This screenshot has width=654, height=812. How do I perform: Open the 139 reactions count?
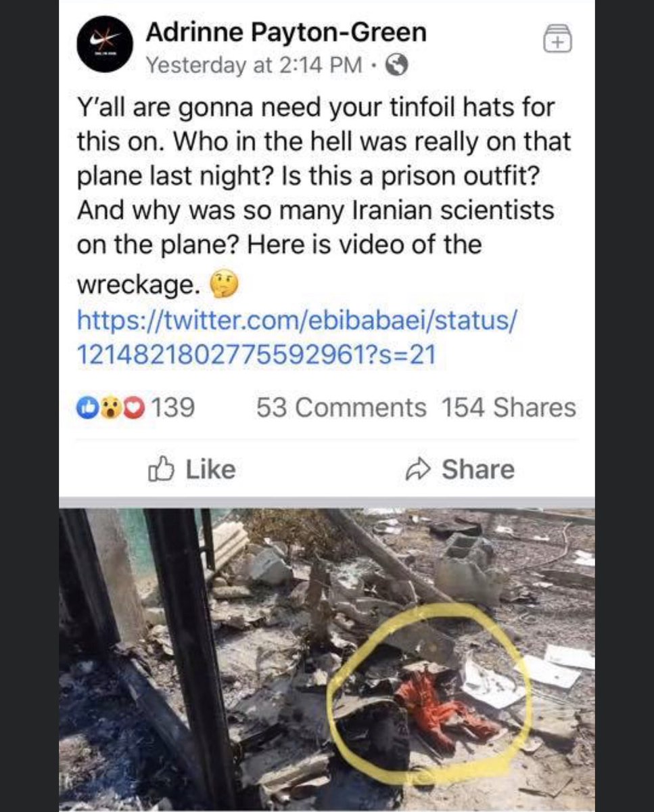(172, 408)
